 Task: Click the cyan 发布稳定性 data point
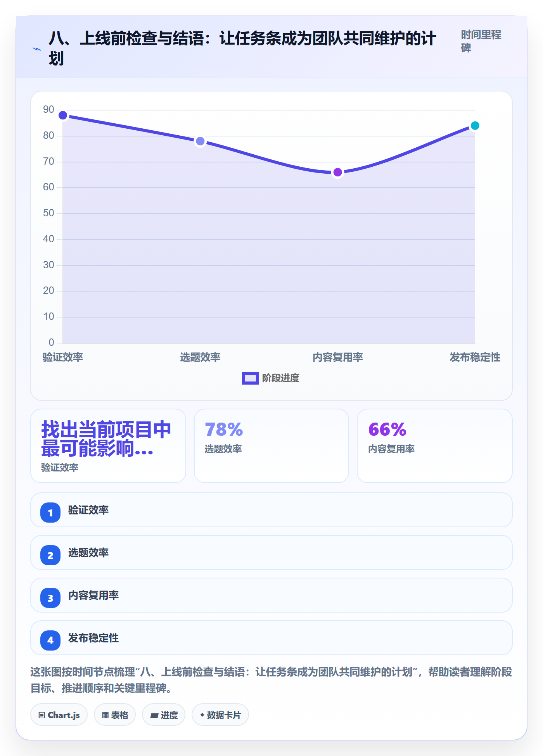click(475, 126)
